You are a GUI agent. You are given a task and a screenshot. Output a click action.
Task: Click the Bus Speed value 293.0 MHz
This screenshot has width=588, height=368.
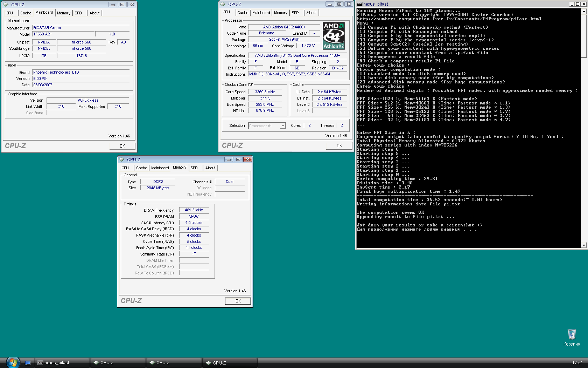(x=265, y=104)
